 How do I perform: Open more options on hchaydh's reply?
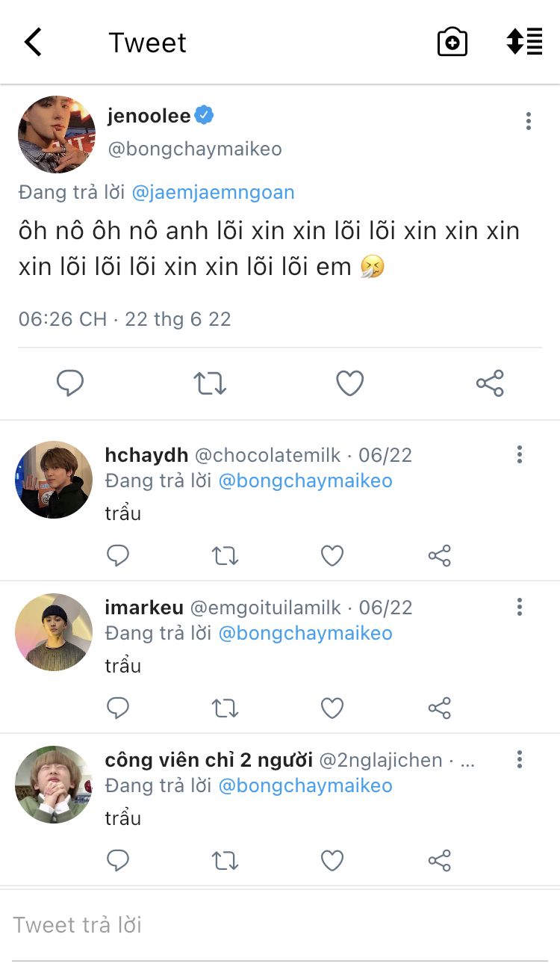click(520, 454)
